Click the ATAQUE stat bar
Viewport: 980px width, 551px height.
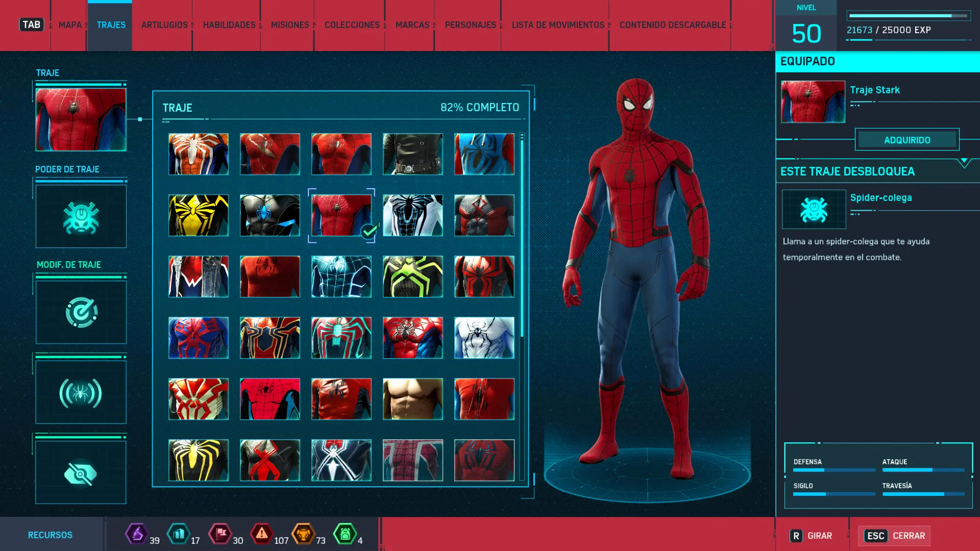pyautogui.click(x=923, y=470)
